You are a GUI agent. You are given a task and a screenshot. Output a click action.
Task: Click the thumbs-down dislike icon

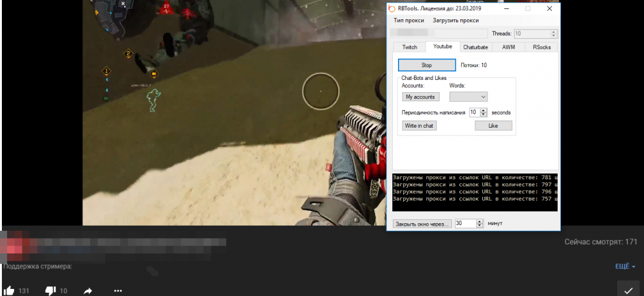[x=50, y=291]
